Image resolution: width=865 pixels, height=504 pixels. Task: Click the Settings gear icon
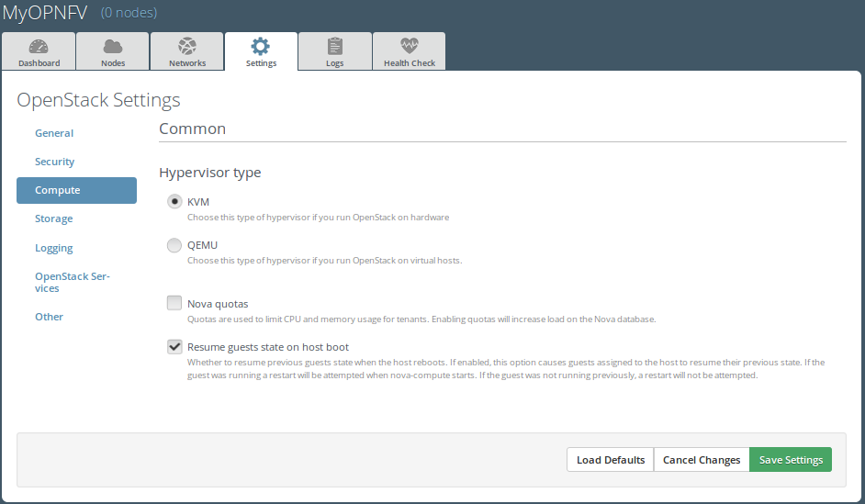(261, 46)
